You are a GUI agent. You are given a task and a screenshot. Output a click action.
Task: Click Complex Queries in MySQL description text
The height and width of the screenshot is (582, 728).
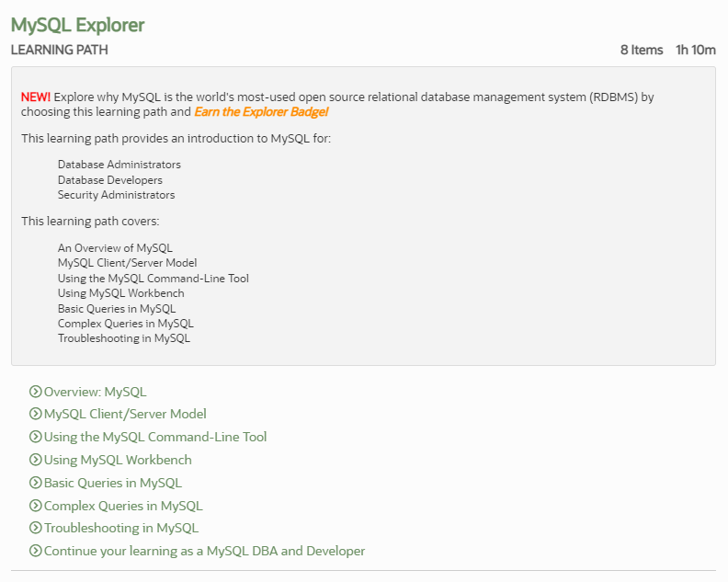[125, 324]
